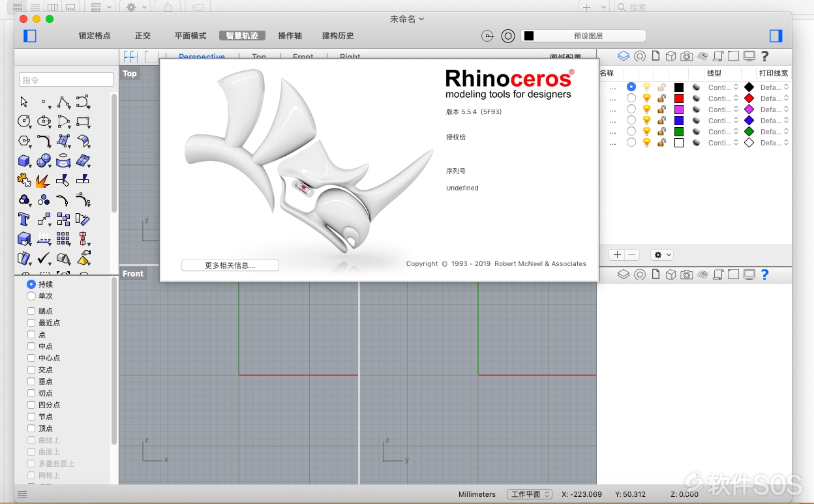
Task: Open the help question mark in top panel
Action: click(x=765, y=57)
